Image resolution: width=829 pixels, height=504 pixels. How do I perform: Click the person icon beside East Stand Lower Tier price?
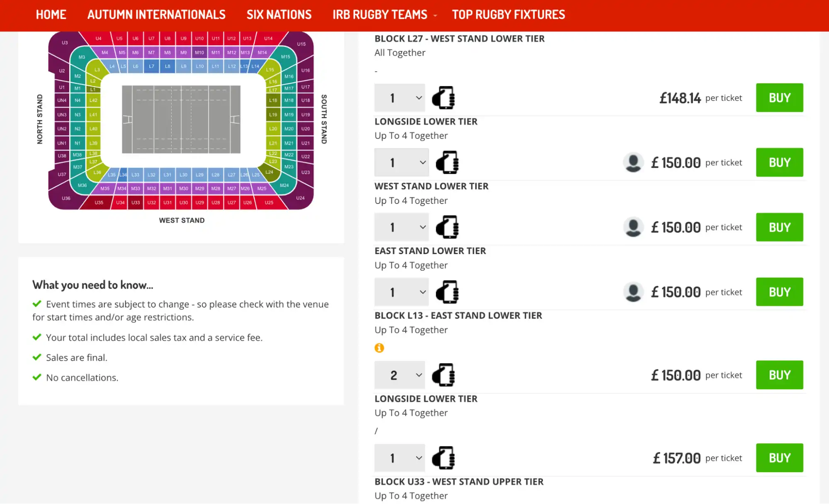633,292
